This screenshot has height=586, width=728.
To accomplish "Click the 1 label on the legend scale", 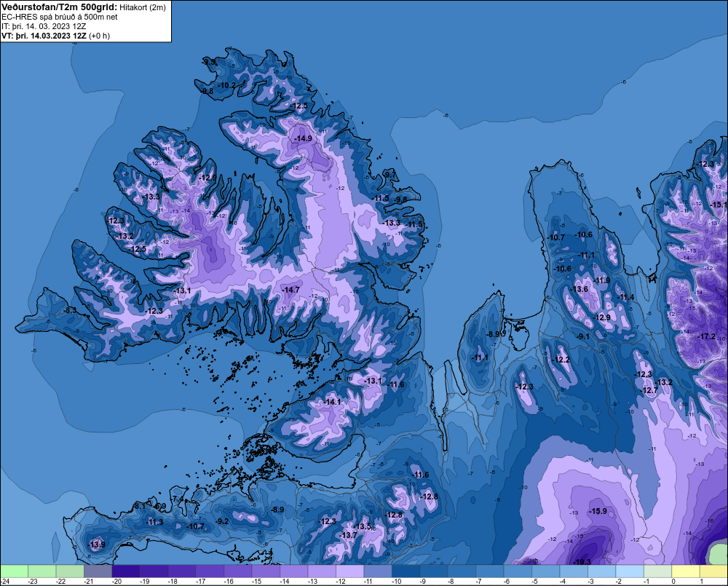I will 701,582.
